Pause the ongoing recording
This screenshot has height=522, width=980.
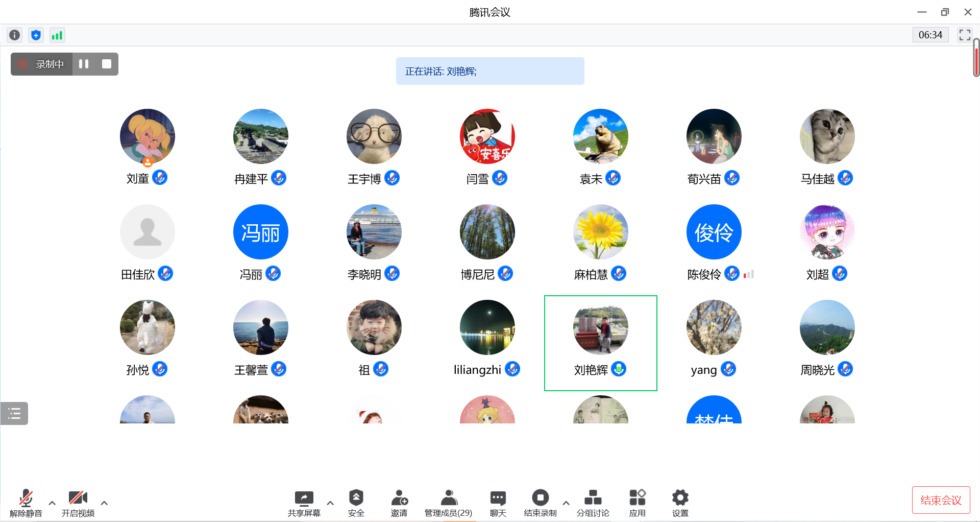point(84,64)
